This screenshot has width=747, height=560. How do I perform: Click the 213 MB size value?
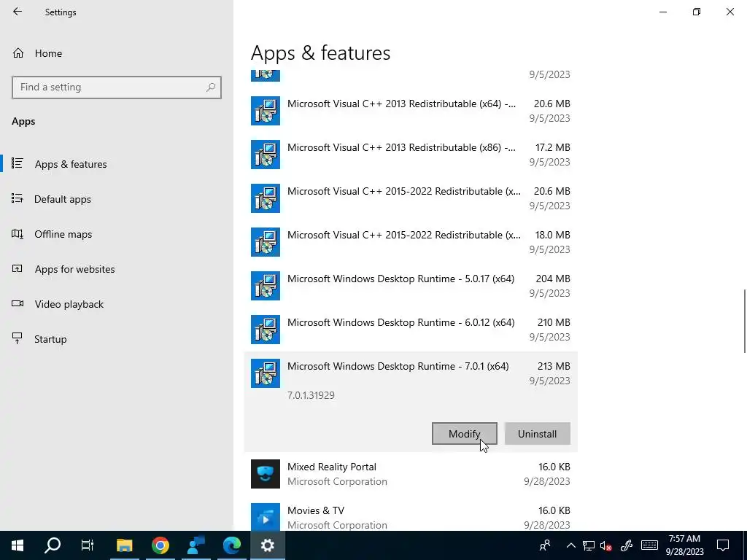(x=554, y=366)
